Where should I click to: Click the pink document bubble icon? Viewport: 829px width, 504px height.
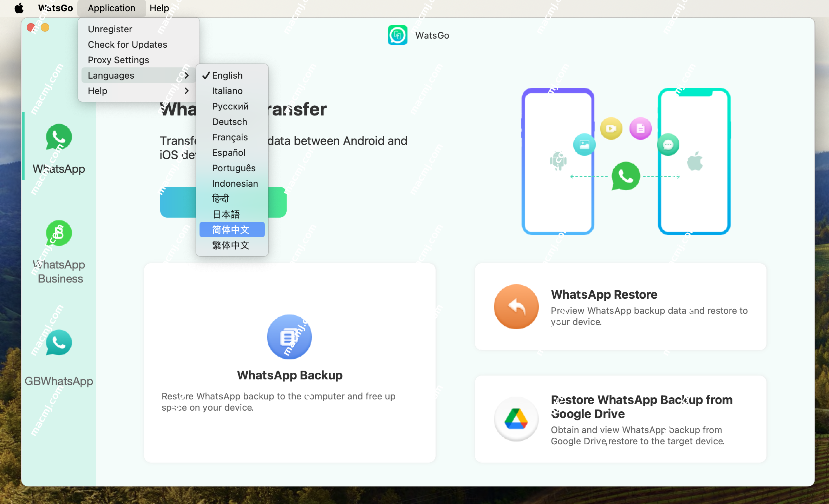pos(641,128)
